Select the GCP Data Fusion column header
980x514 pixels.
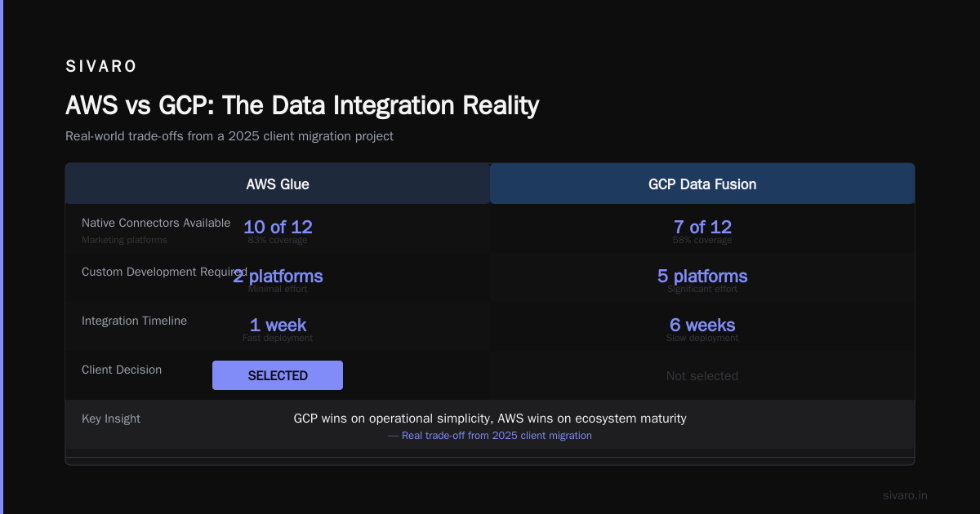click(702, 184)
